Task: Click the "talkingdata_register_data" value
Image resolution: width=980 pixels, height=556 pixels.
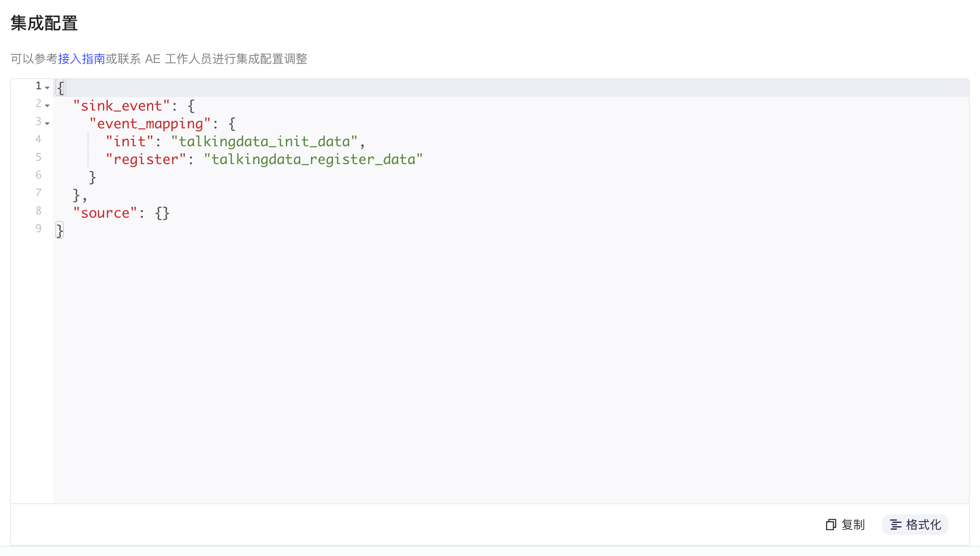Action: [x=313, y=159]
